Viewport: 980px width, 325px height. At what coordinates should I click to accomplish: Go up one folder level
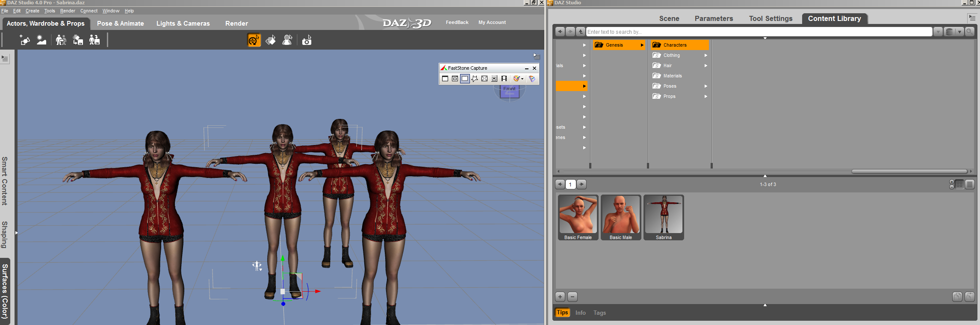581,32
